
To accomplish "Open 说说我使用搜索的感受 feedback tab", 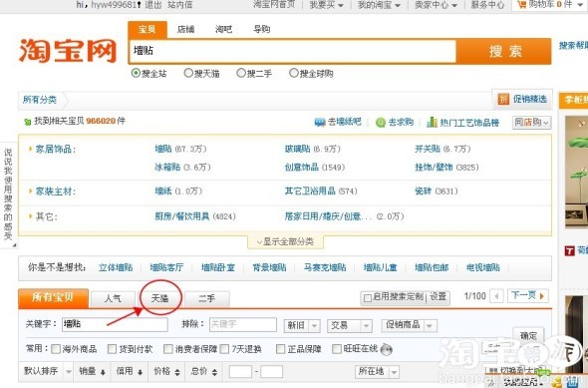I will [x=8, y=194].
